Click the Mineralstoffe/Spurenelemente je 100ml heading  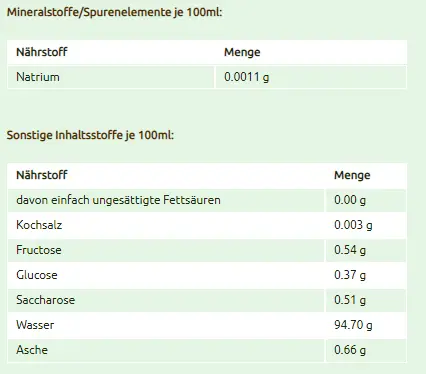pyautogui.click(x=114, y=12)
